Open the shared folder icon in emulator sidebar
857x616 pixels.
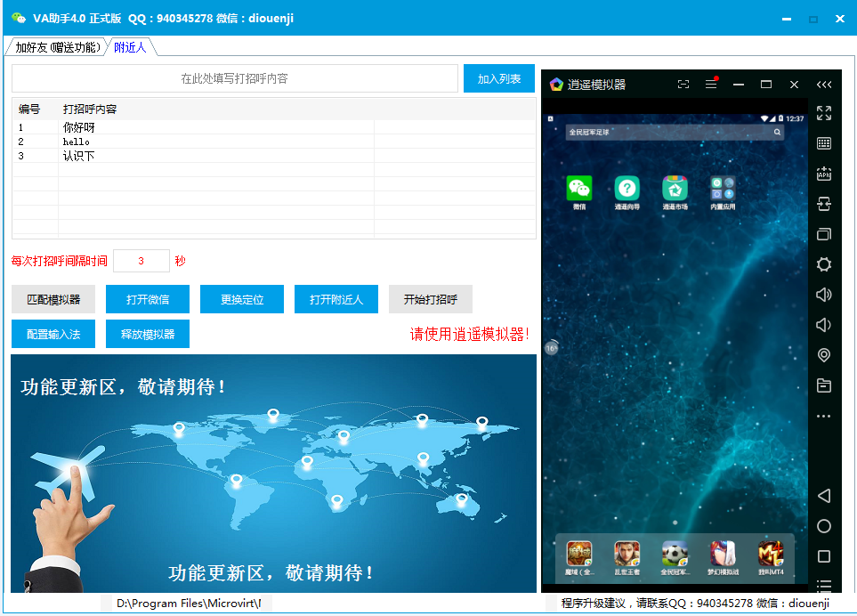[x=824, y=385]
